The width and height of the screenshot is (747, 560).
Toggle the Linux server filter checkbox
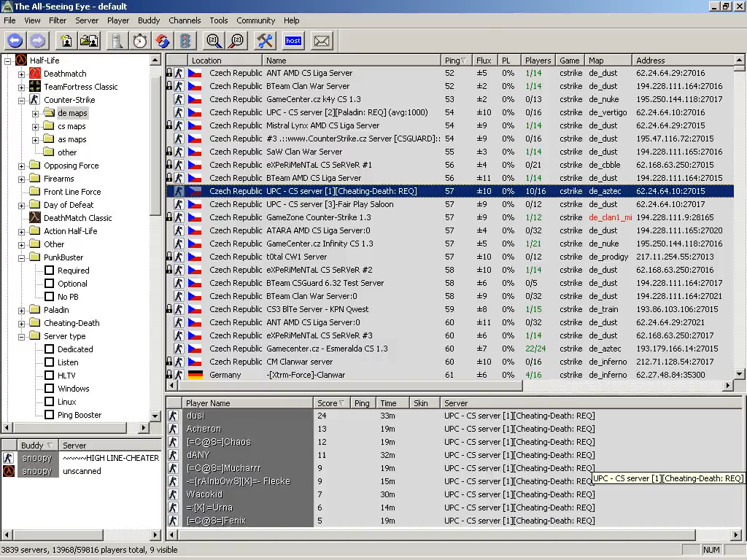coord(49,402)
